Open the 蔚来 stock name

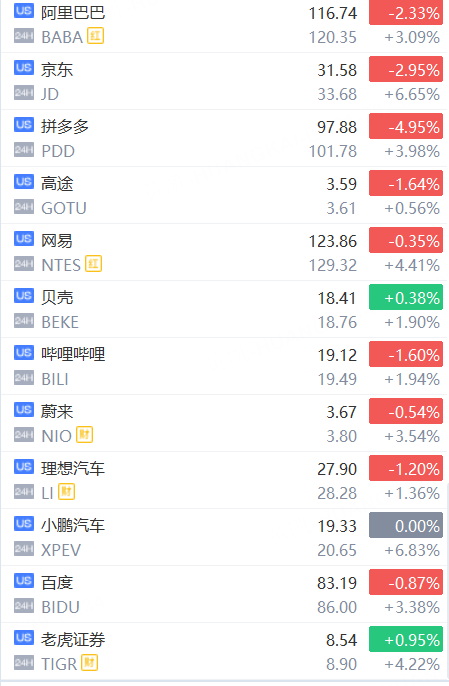[57, 411]
